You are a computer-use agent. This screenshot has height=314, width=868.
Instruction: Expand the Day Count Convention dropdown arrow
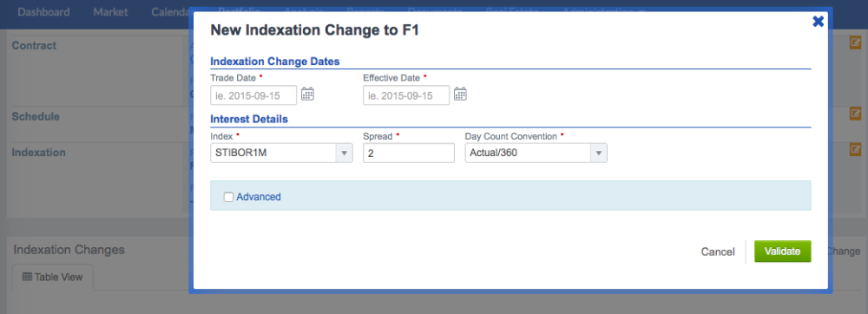click(598, 154)
